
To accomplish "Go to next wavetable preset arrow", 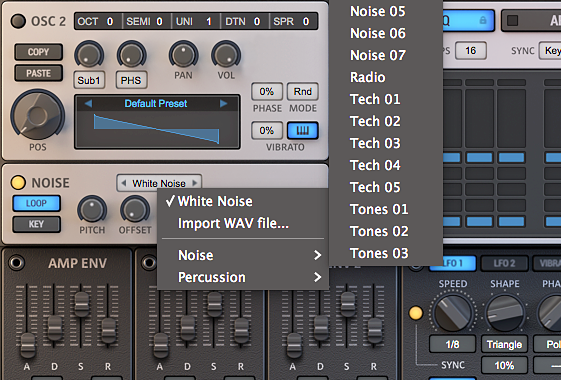I will click(224, 103).
